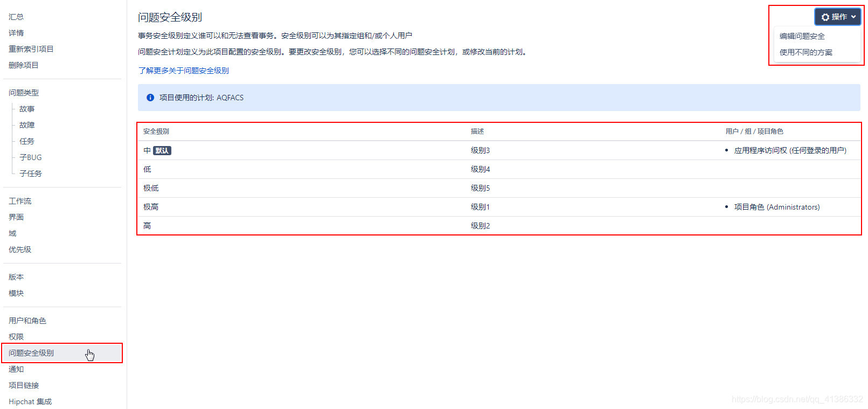Open 版本 in the sidebar
The height and width of the screenshot is (409, 868).
coord(16,277)
